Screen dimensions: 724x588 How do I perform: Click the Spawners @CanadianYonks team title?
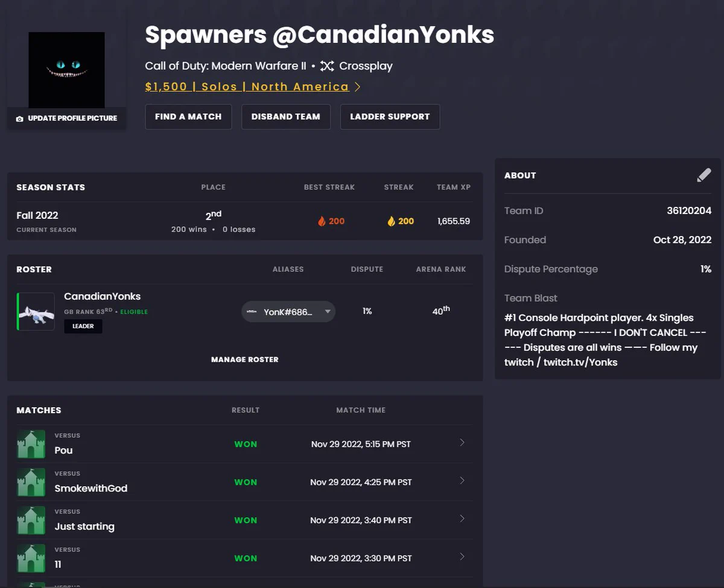click(x=320, y=35)
